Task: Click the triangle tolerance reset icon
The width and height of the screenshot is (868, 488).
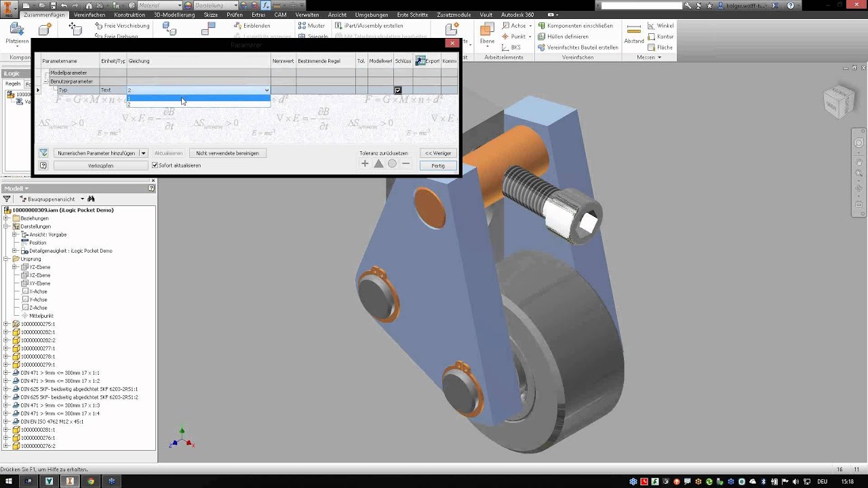Action: 378,163
